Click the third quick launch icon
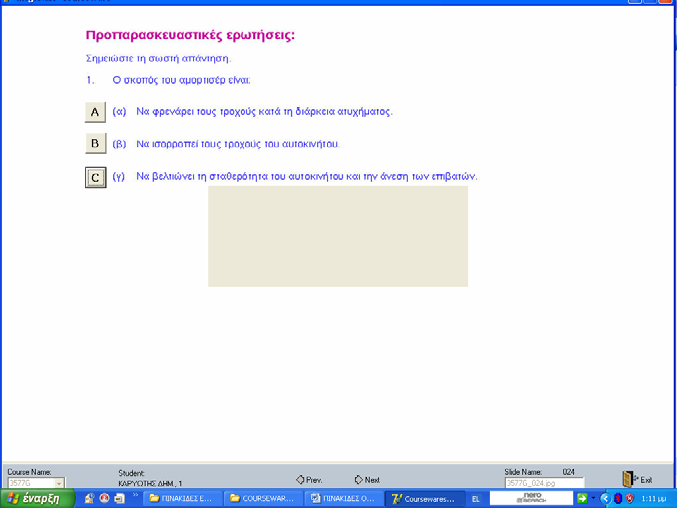Image resolution: width=677 pixels, height=508 pixels. (x=119, y=499)
